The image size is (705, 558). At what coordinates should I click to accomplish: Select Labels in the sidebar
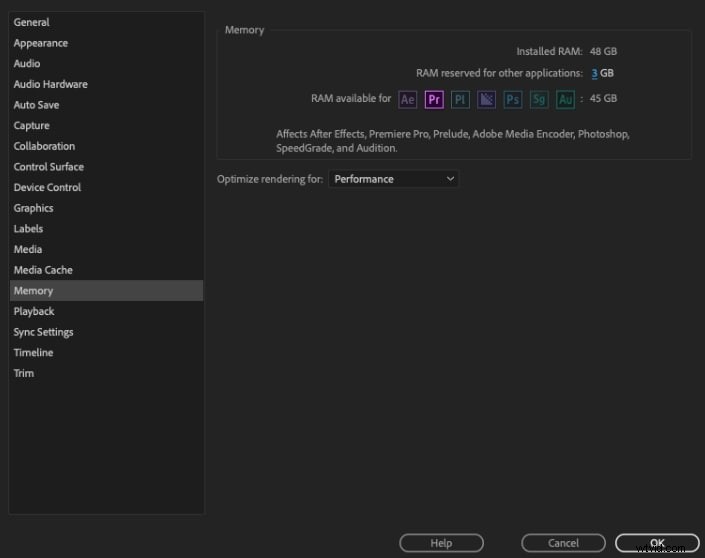tap(106, 229)
